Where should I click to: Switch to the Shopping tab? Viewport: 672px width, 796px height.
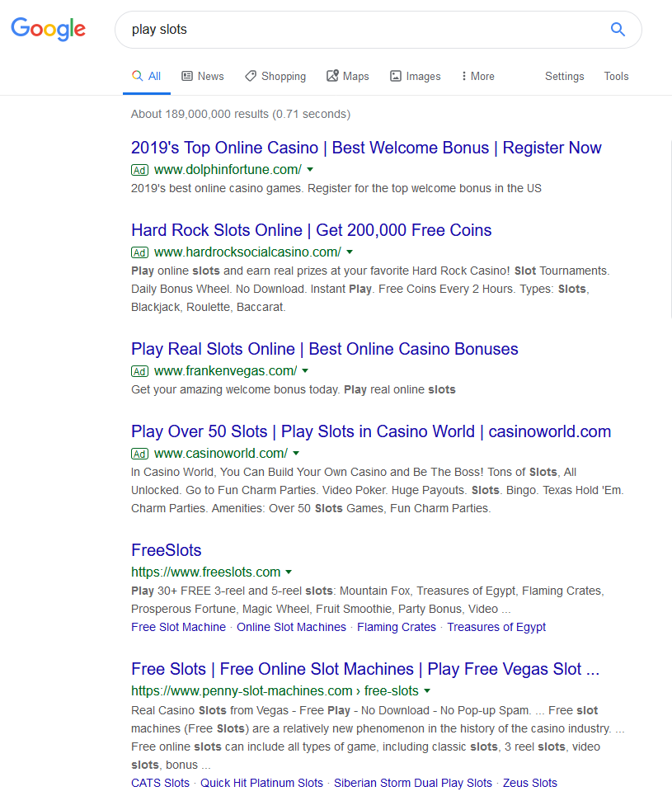pos(275,76)
